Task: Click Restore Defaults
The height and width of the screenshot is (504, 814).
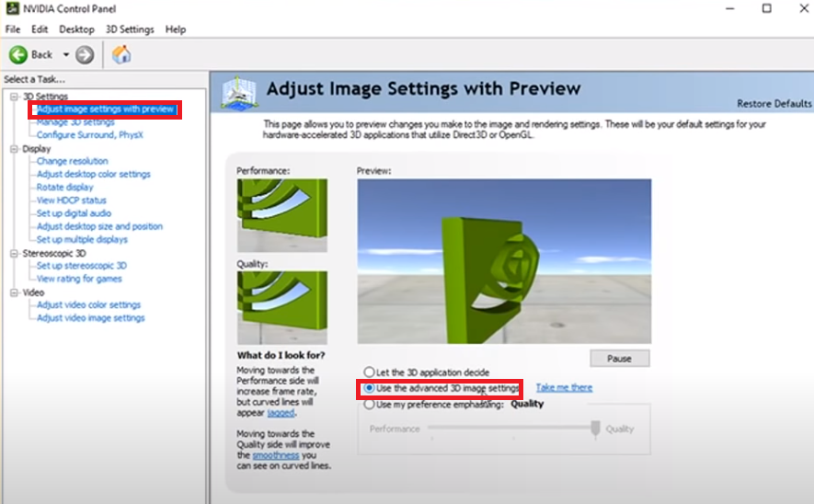Action: click(x=774, y=104)
